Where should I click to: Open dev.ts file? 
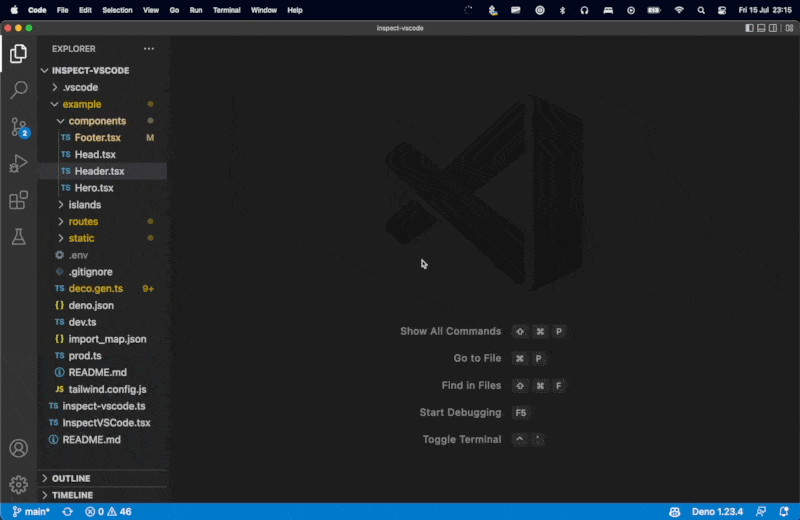pos(103,322)
